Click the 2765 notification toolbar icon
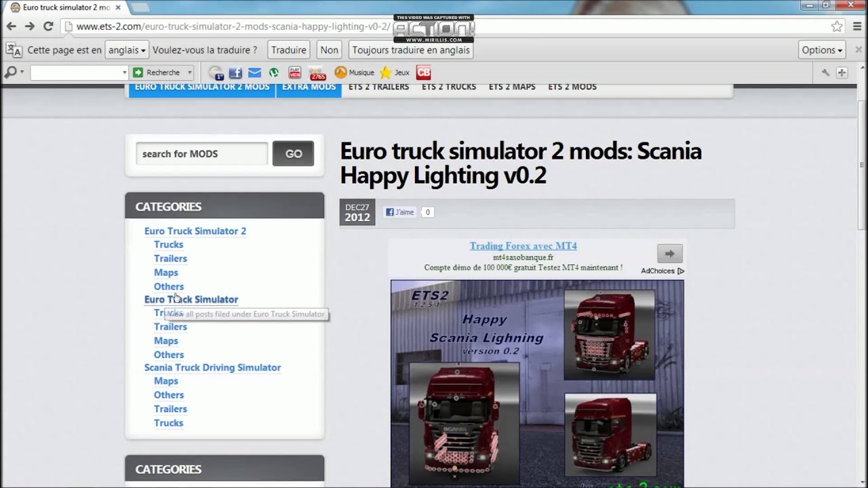868x488 pixels. tap(317, 73)
